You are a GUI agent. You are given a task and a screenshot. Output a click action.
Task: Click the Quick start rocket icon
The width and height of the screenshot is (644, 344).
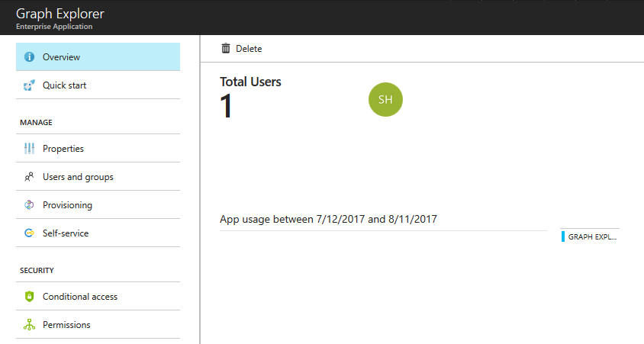(29, 85)
